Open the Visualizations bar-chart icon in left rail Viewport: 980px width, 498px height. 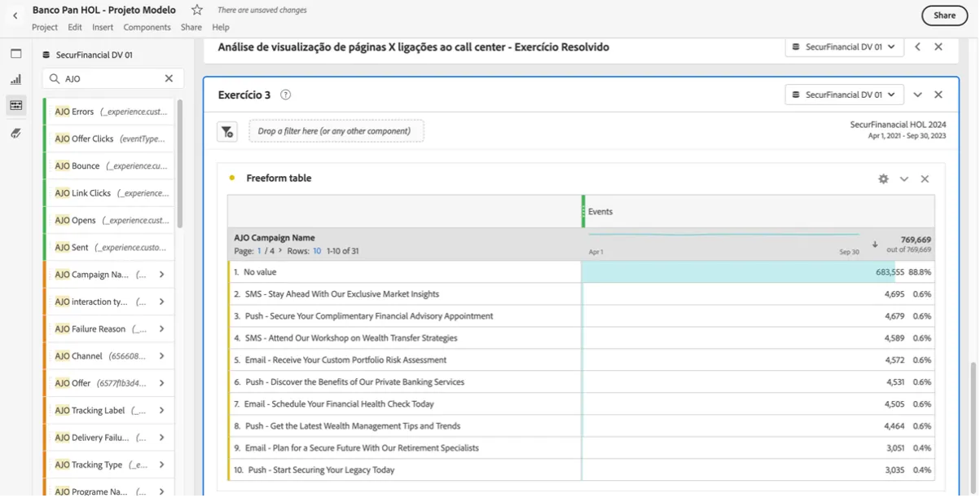(15, 79)
